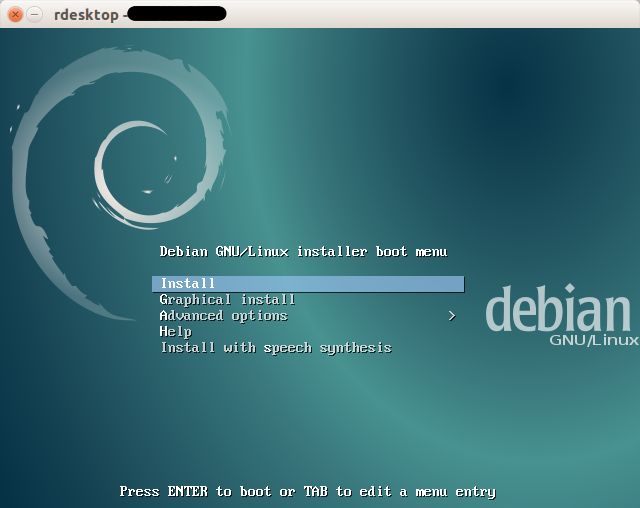
Task: Select the Help menu entry
Action: (176, 332)
